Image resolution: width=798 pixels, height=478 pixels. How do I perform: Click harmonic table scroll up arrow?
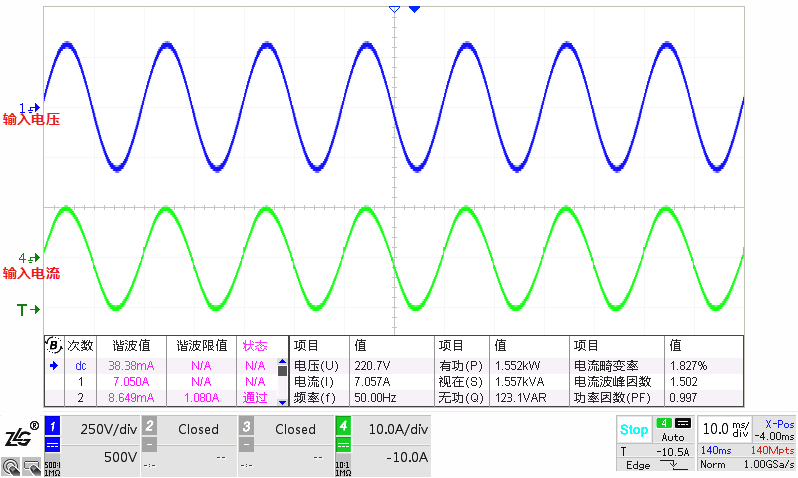(282, 361)
